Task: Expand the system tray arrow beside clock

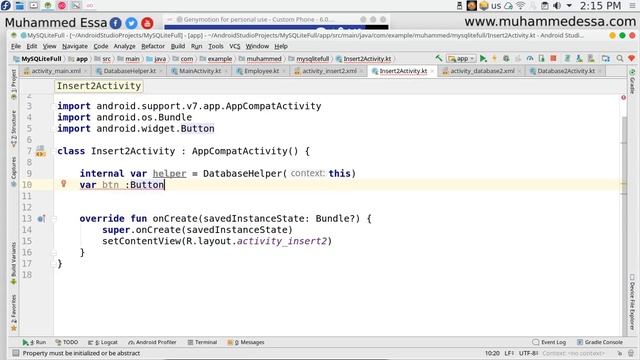Action: (x=569, y=5)
